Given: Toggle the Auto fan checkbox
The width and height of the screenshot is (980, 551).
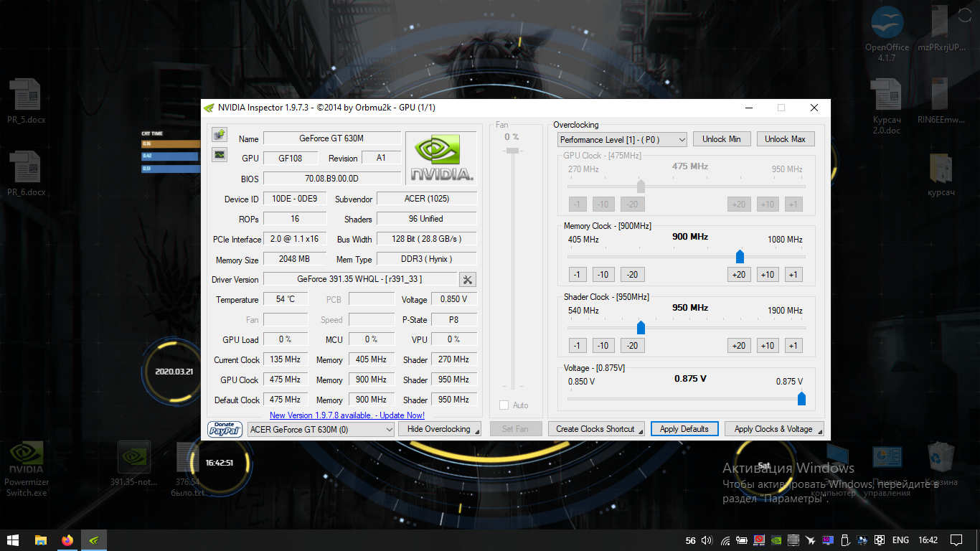Looking at the screenshot, I should tap(504, 405).
